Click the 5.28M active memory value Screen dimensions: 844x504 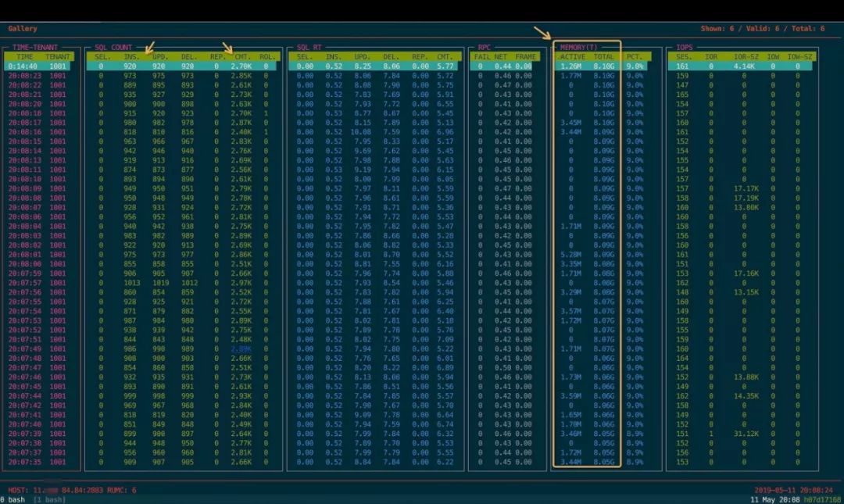[x=570, y=255]
